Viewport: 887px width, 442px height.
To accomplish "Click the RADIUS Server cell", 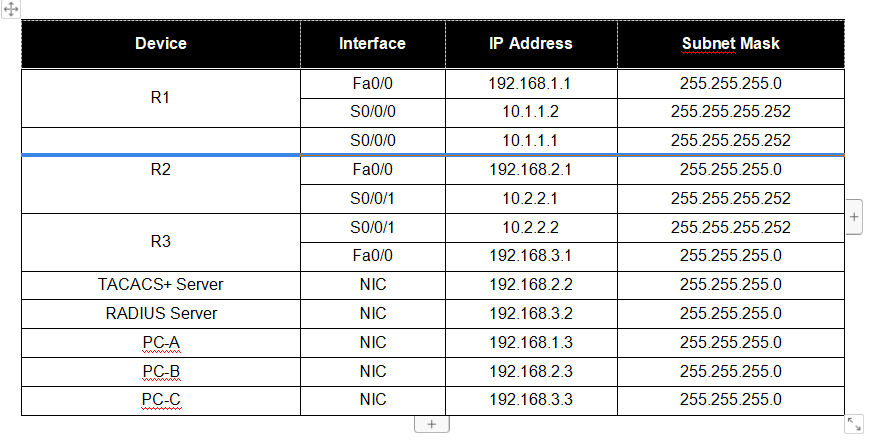I will point(161,314).
